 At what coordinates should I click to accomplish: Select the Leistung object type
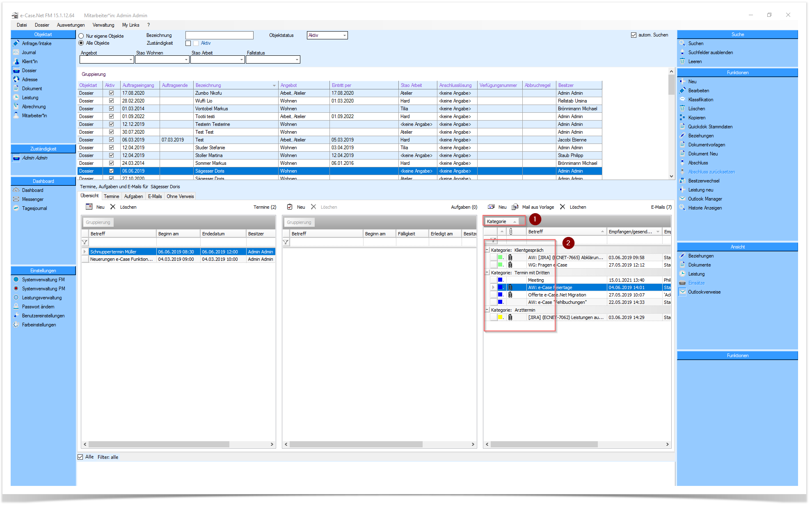pyautogui.click(x=30, y=98)
